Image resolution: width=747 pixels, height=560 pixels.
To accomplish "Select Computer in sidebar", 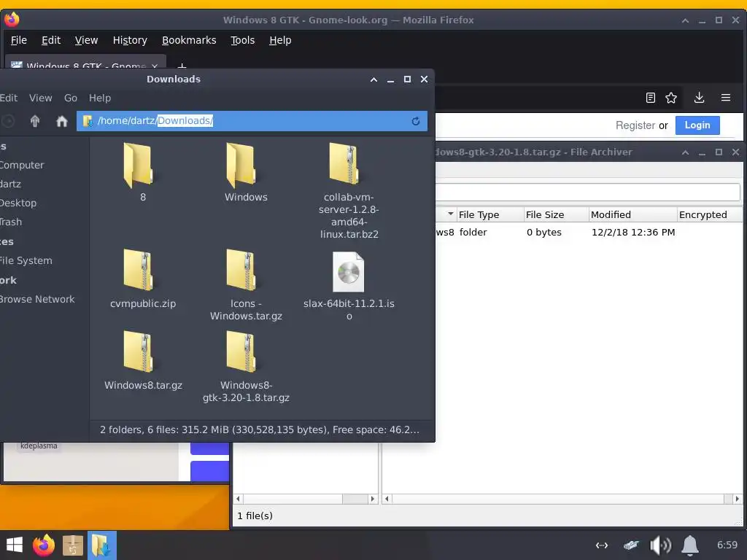I will pyautogui.click(x=21, y=166).
